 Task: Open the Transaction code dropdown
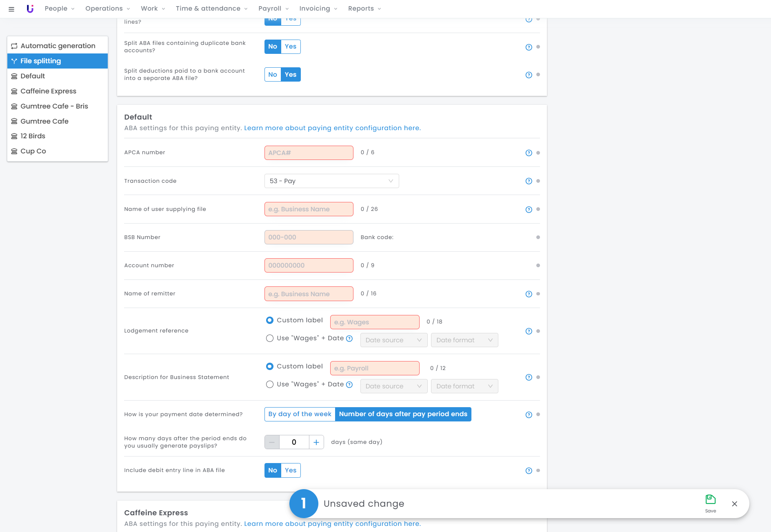click(x=331, y=181)
